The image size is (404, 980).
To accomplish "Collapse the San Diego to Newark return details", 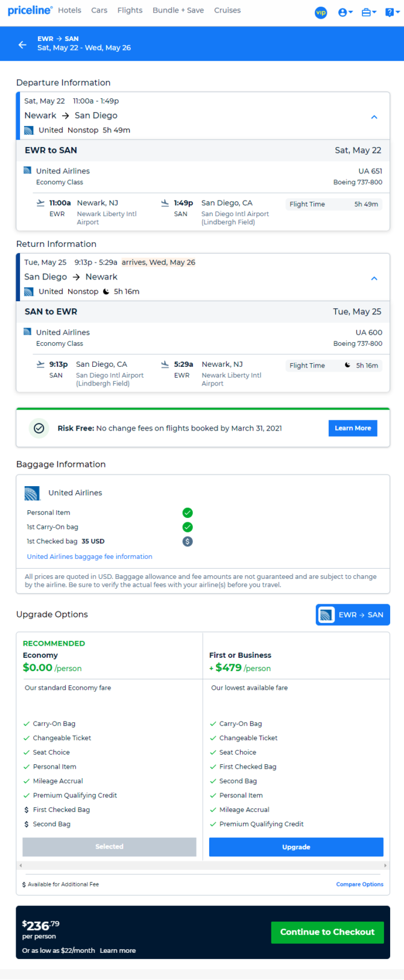I will pos(374,278).
